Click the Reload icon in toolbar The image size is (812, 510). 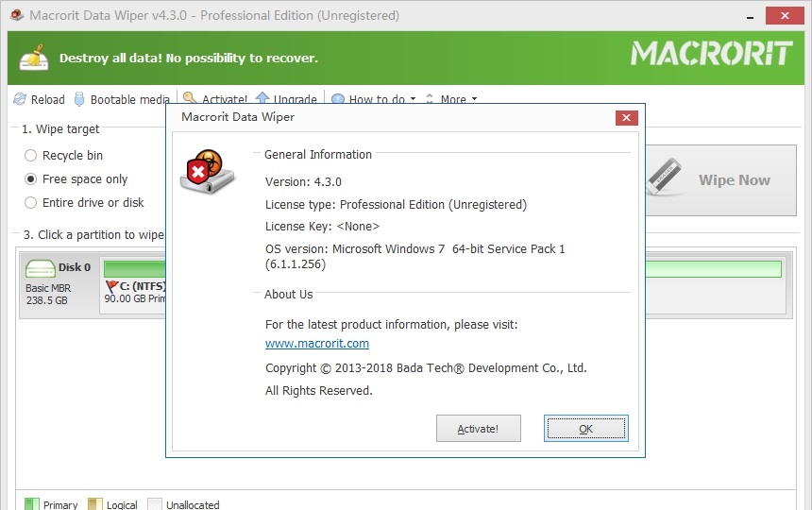(20, 99)
